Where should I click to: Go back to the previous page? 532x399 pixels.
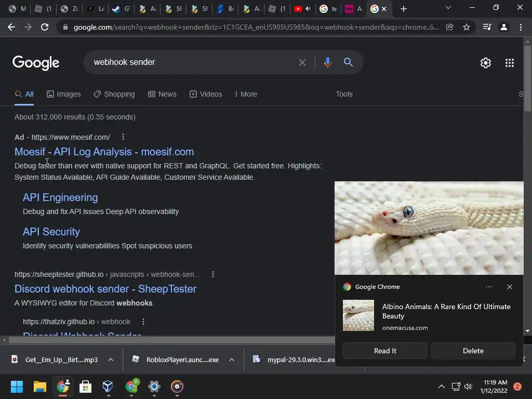[11, 27]
